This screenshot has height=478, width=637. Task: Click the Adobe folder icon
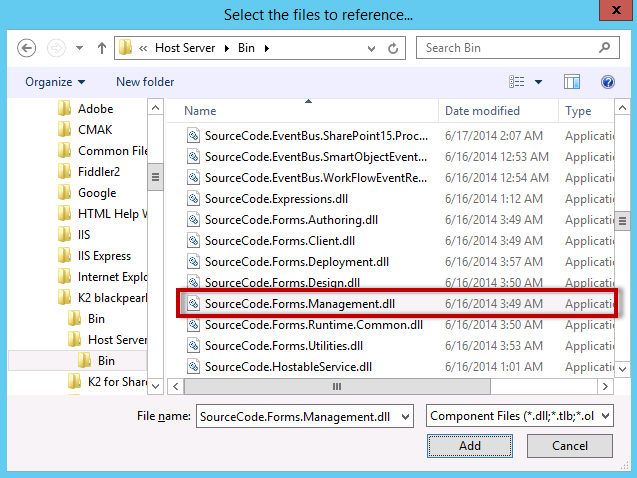pos(65,109)
